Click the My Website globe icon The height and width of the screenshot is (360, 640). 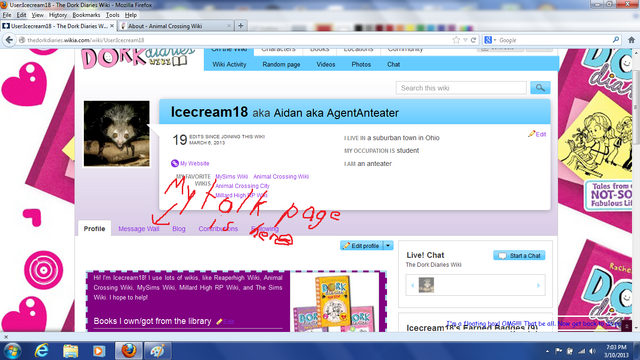click(175, 163)
